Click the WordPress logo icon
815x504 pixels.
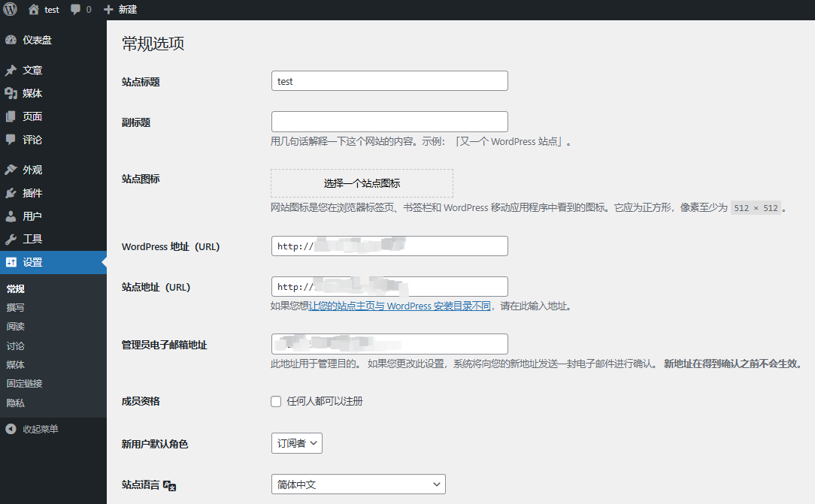[x=11, y=9]
